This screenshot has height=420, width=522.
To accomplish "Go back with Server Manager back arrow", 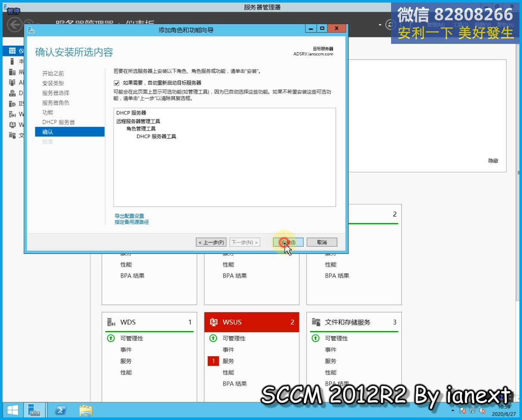I will tap(15, 24).
